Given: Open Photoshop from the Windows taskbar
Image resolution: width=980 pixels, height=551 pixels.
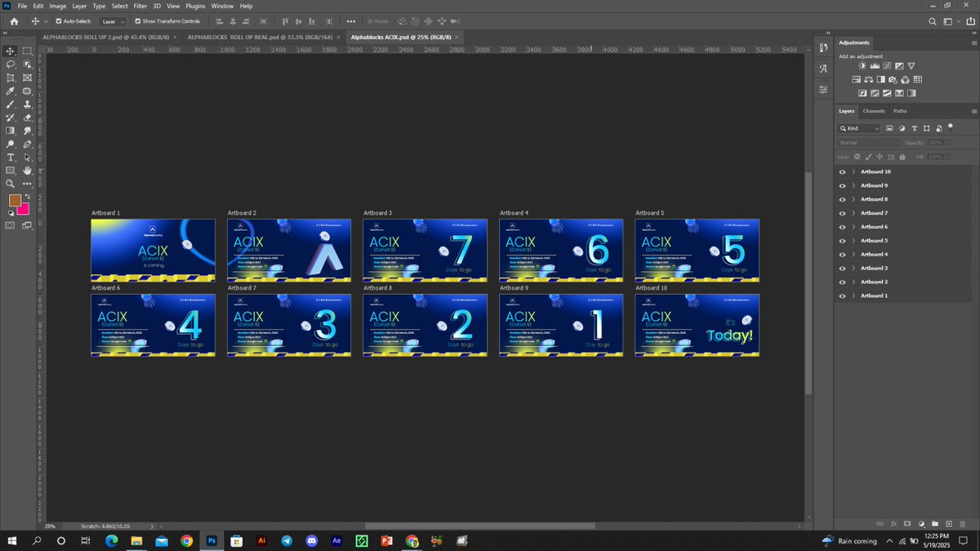Looking at the screenshot, I should [x=212, y=540].
